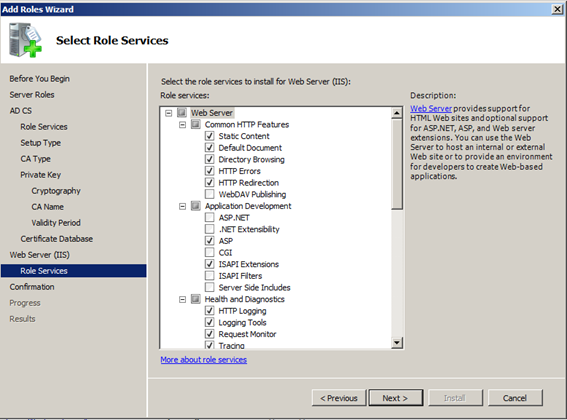Click the Application Development group checkbox icon
The image size is (567, 420).
(196, 206)
